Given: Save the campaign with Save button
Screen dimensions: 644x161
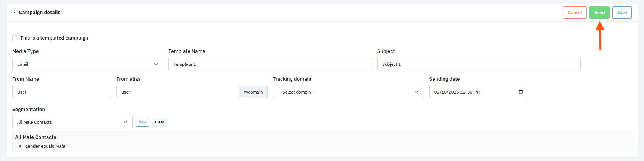Looking at the screenshot, I should (622, 13).
